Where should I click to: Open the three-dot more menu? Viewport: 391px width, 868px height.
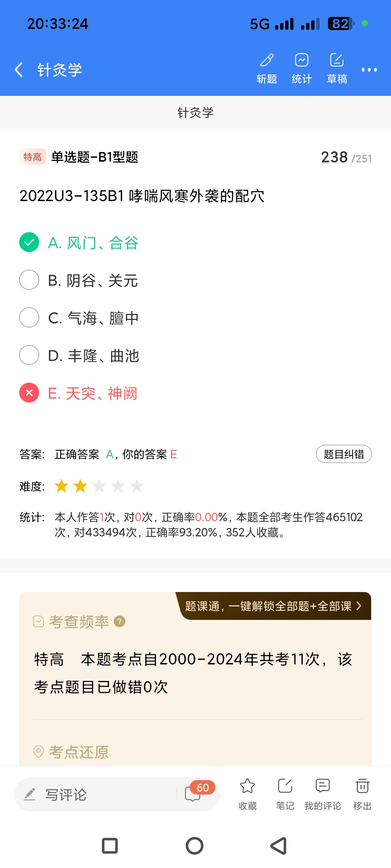(x=369, y=70)
